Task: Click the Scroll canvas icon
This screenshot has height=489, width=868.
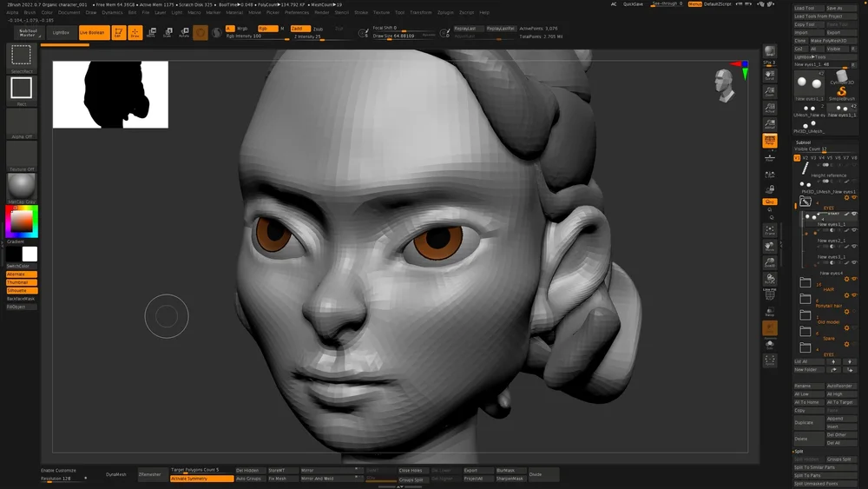Action: point(769,76)
